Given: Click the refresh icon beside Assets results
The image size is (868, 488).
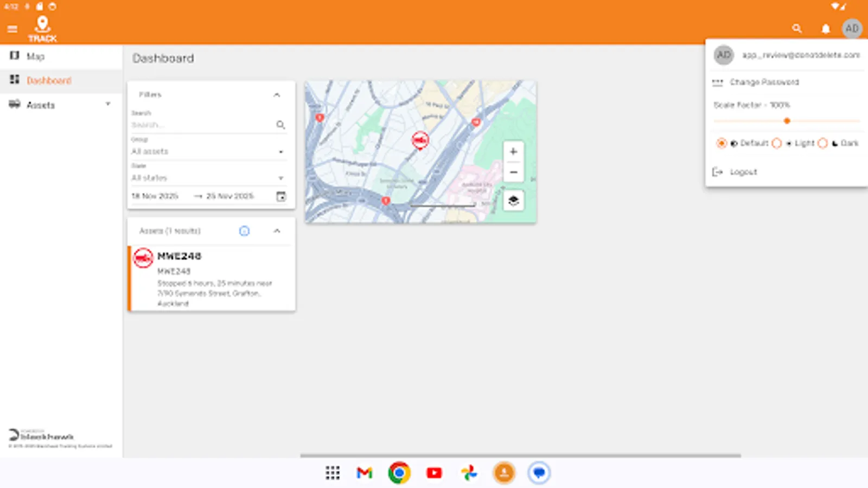Looking at the screenshot, I should [x=244, y=231].
